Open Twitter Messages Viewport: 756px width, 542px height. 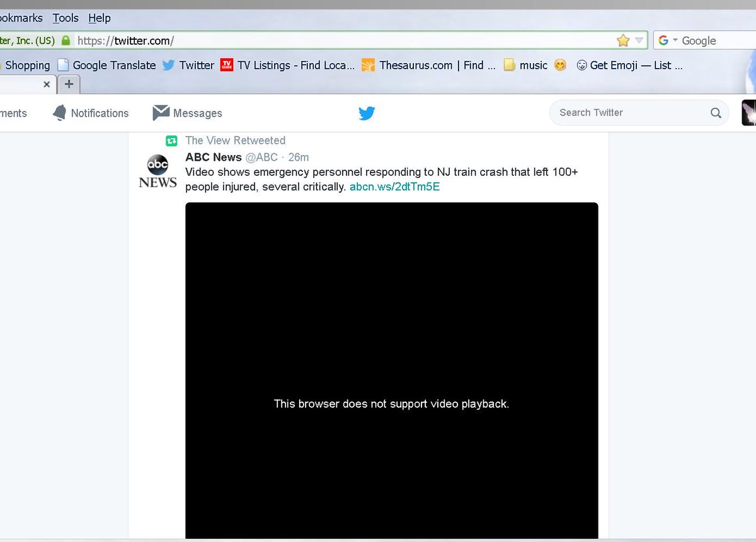[x=188, y=113]
